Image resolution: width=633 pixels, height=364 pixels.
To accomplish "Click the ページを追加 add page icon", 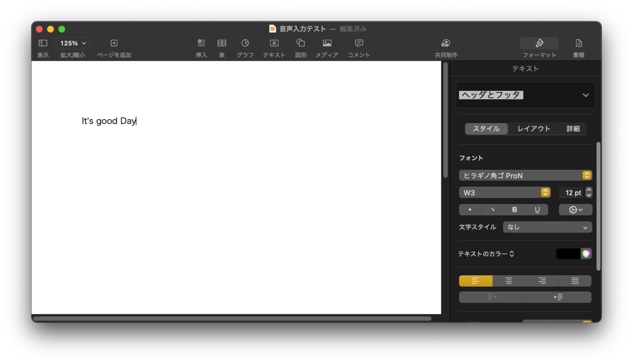I will (114, 43).
